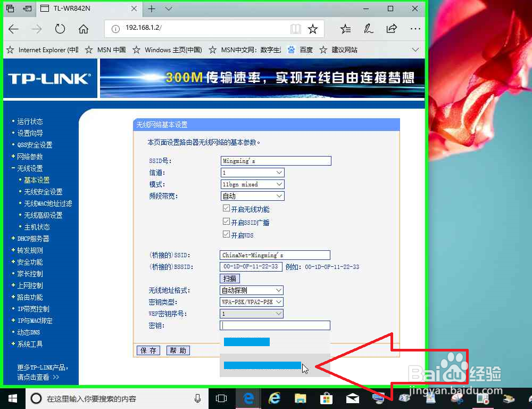The width and height of the screenshot is (532, 409).
Task: Toggle the 开启SSID广播 checkbox
Action: 226,222
